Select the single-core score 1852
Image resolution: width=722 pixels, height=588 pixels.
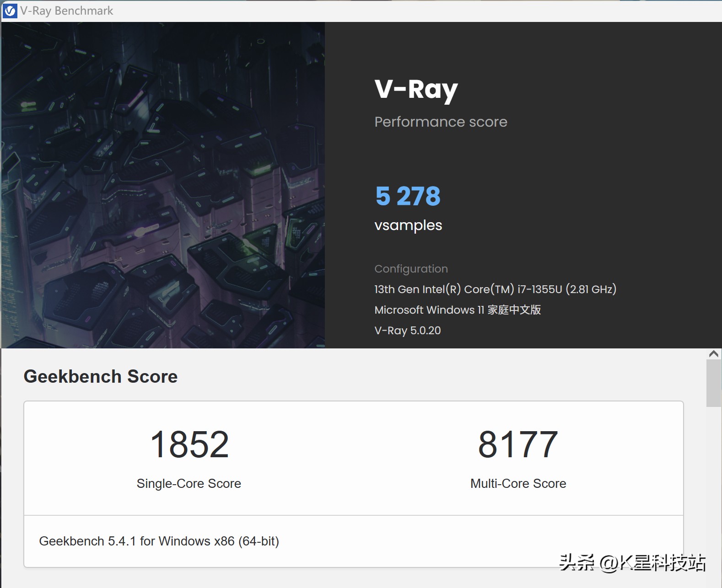(189, 444)
